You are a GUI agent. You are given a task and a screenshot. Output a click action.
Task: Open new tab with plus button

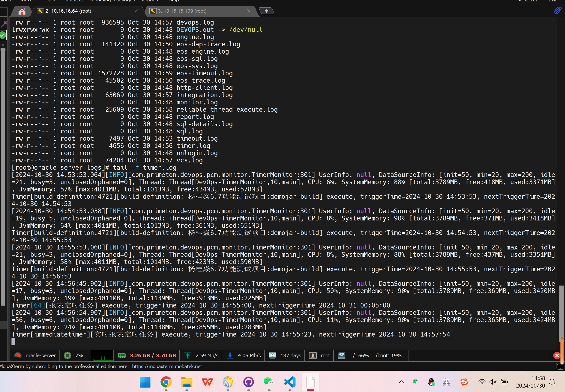pyautogui.click(x=266, y=11)
